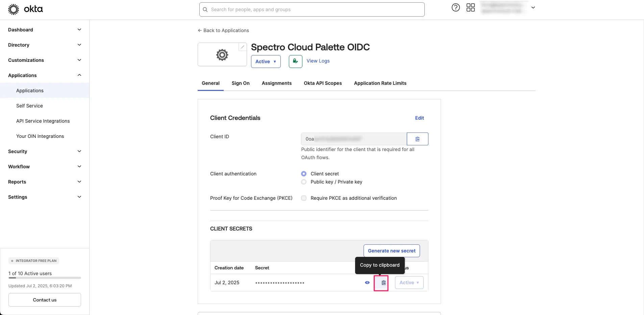Reveal the client secret with eye icon

367,283
